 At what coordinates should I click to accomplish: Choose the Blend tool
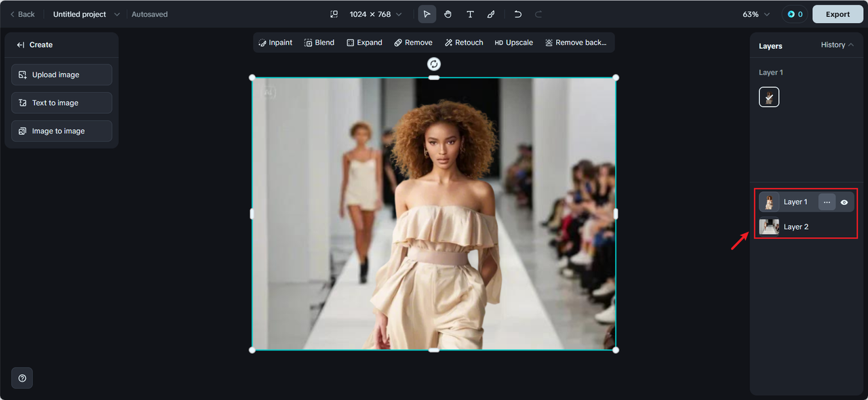point(319,43)
